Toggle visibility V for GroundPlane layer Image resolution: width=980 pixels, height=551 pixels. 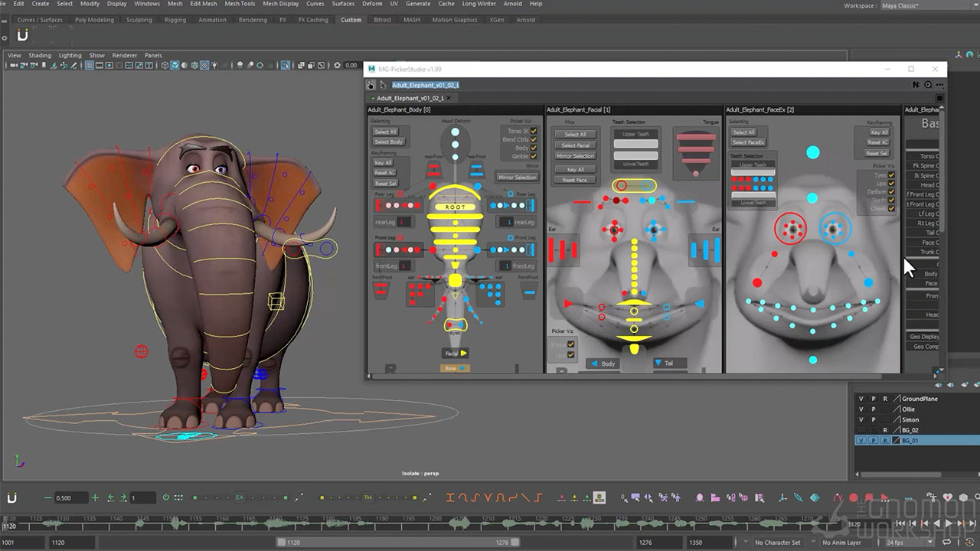[x=861, y=399]
